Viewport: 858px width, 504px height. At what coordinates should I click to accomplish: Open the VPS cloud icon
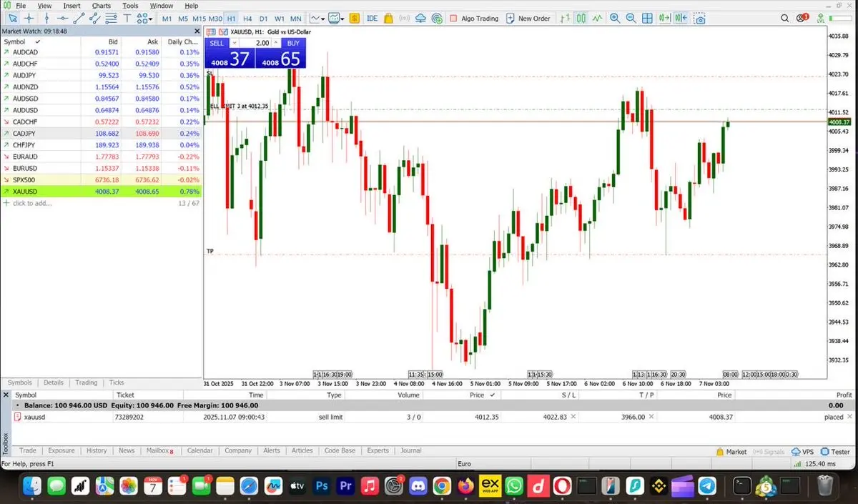click(420, 18)
